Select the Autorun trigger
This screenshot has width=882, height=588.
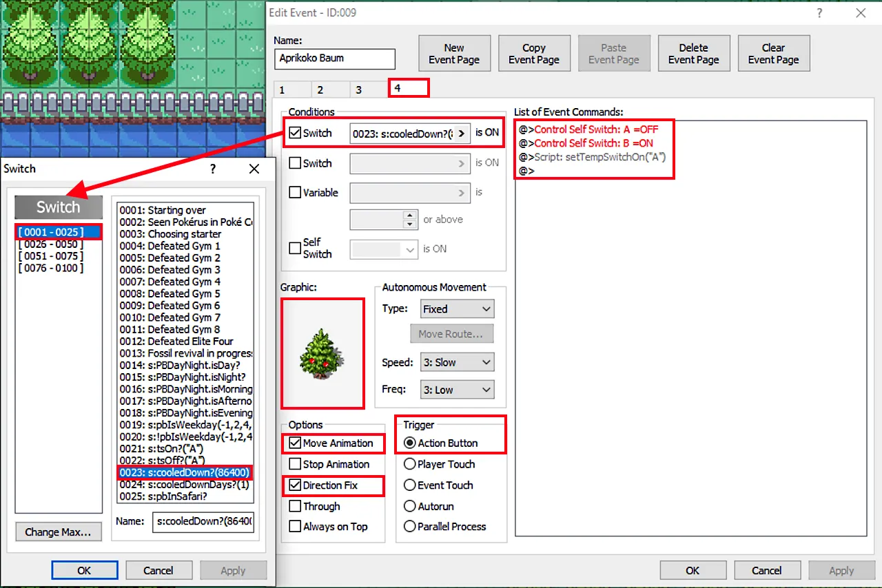(410, 506)
